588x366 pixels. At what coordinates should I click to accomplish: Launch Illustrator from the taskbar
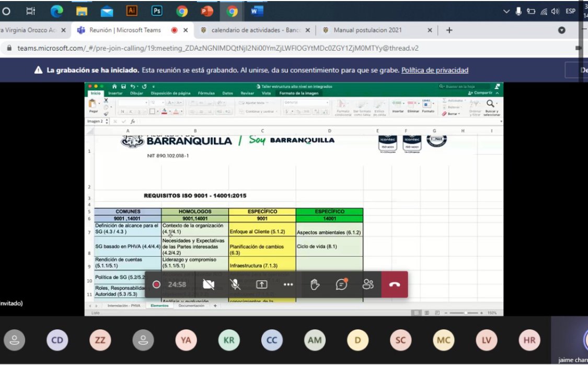click(132, 10)
